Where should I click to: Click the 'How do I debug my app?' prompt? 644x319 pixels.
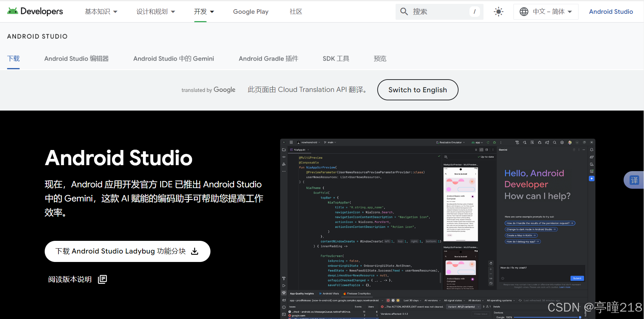coord(523,242)
